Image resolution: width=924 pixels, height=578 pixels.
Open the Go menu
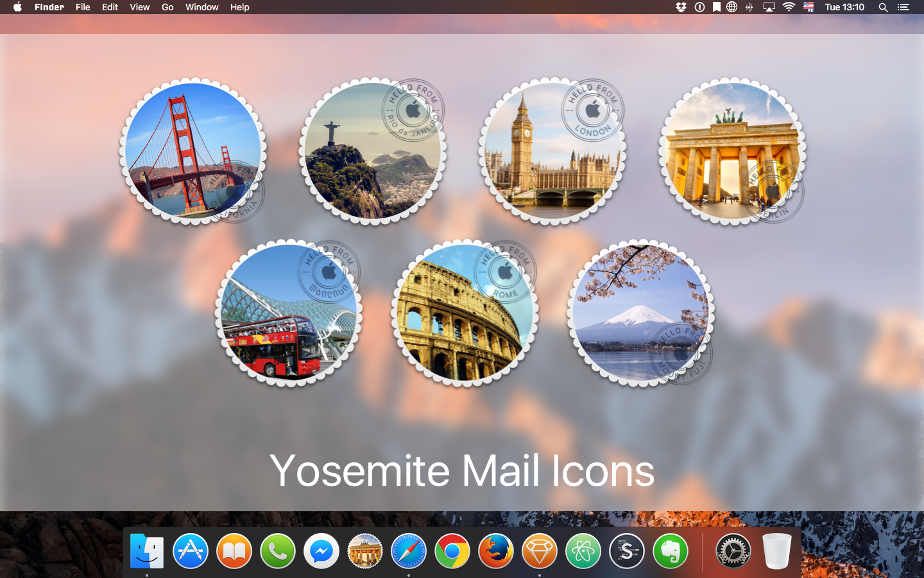click(x=167, y=7)
